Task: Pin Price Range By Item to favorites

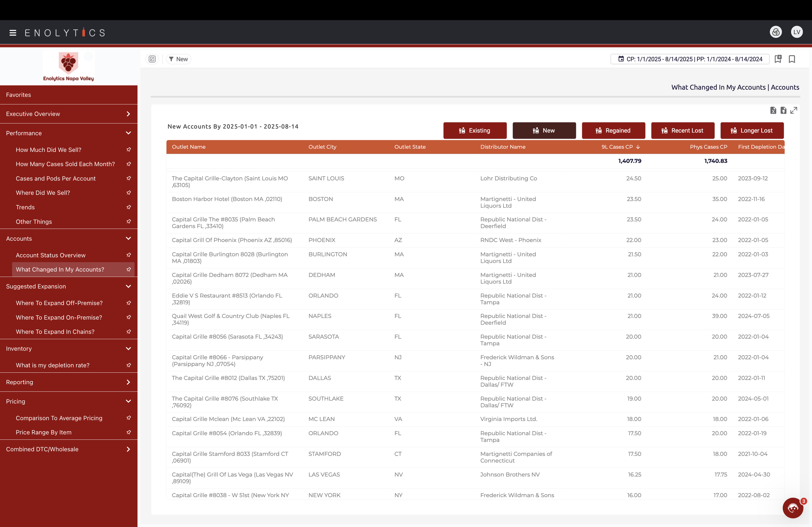Action: 129,432
